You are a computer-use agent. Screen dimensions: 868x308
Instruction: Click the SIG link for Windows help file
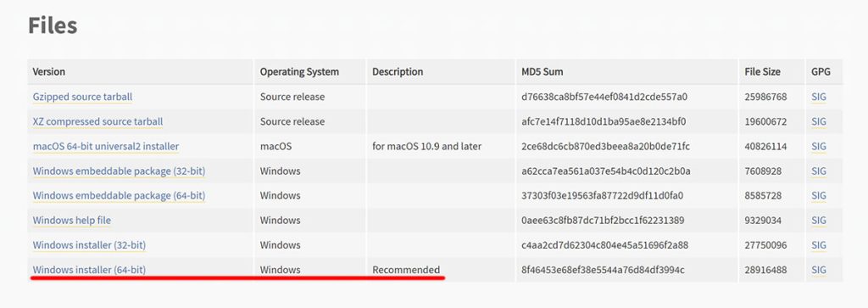click(x=819, y=221)
